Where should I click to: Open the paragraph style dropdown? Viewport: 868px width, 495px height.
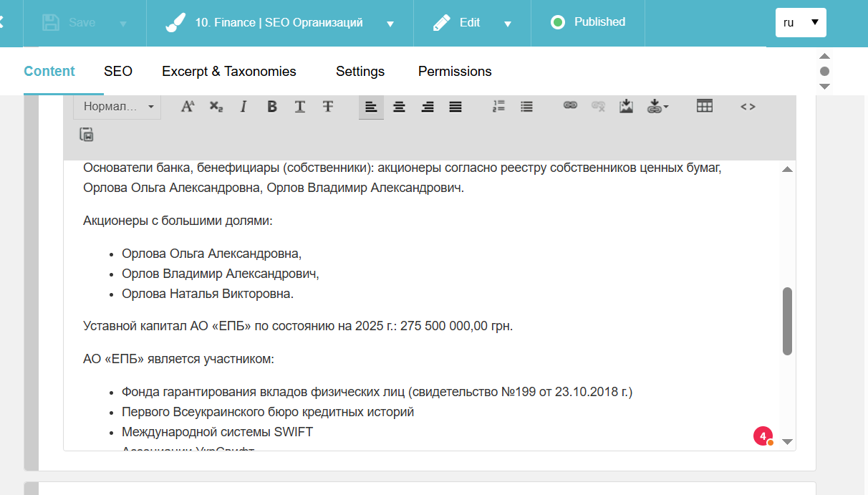click(x=117, y=107)
